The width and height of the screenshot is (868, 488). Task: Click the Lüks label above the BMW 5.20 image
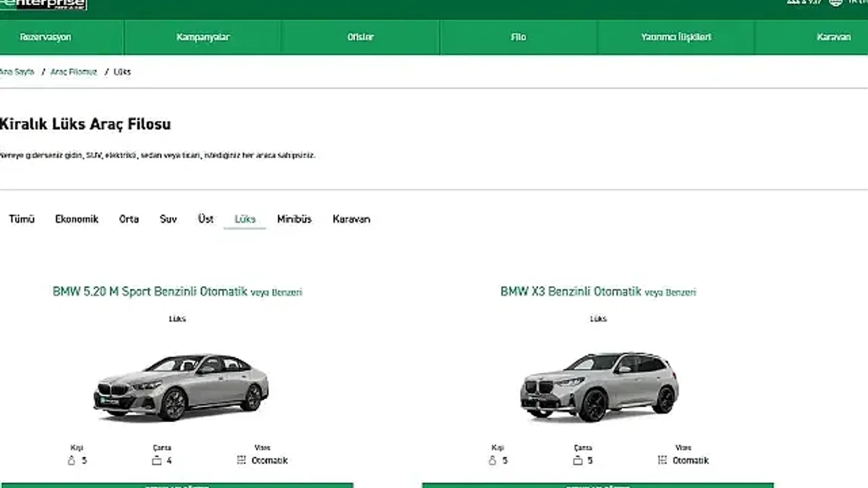tap(177, 319)
